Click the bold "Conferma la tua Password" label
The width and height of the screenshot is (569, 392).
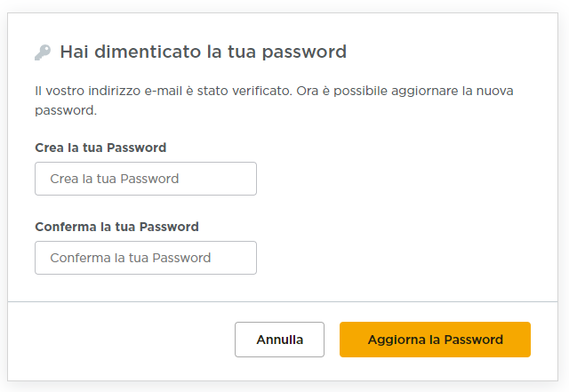pyautogui.click(x=116, y=227)
